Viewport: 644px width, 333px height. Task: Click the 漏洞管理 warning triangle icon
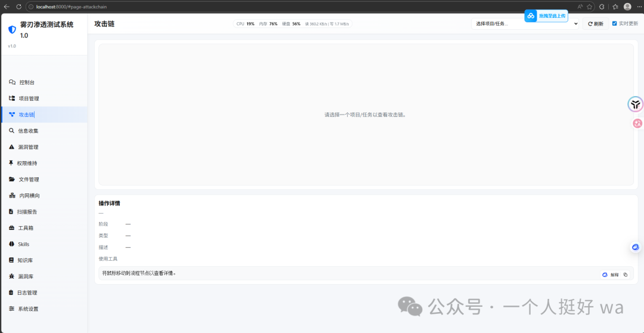coord(11,147)
